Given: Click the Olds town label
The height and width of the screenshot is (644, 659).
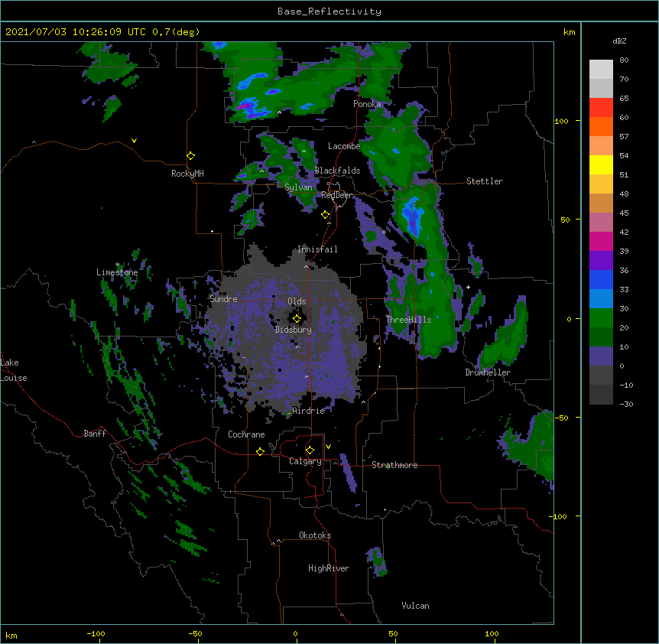Looking at the screenshot, I should 297,301.
